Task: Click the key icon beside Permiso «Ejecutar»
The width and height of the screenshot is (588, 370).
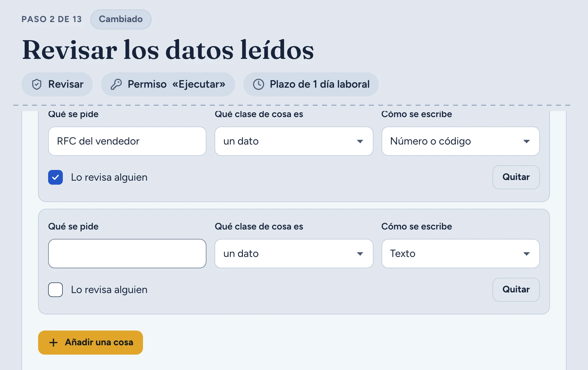Action: [x=116, y=84]
